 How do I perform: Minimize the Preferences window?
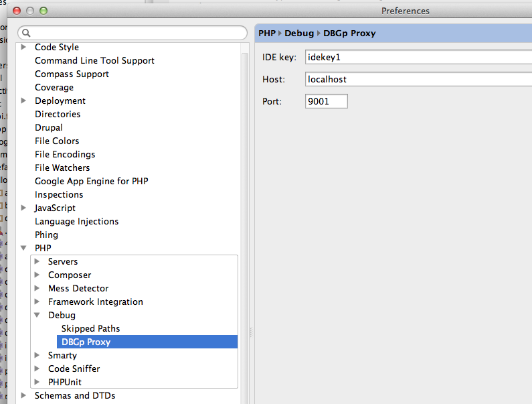coord(30,11)
